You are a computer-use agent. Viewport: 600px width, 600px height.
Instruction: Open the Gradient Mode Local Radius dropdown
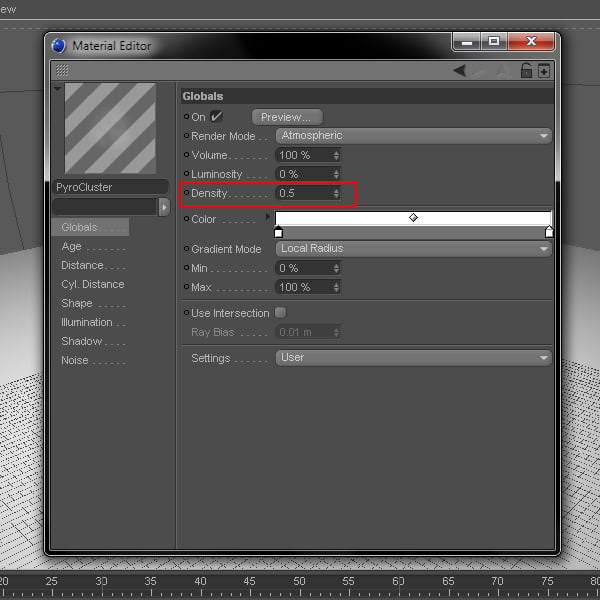(x=413, y=249)
